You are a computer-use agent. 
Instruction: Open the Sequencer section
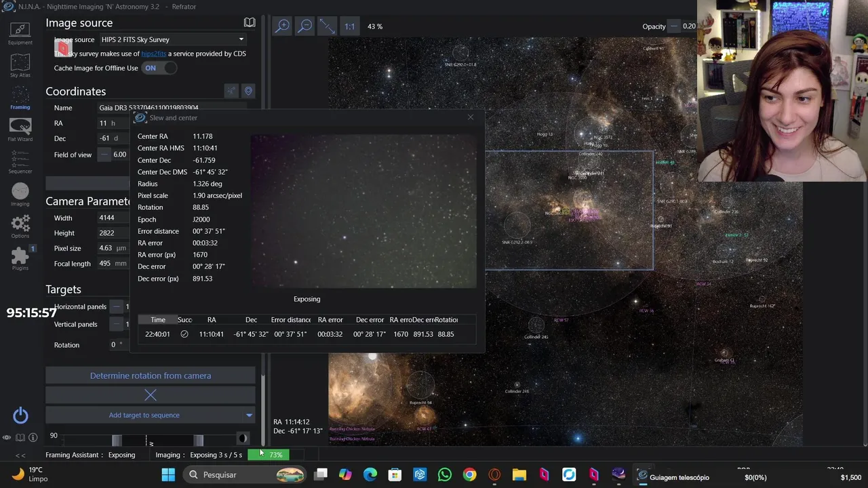click(20, 163)
